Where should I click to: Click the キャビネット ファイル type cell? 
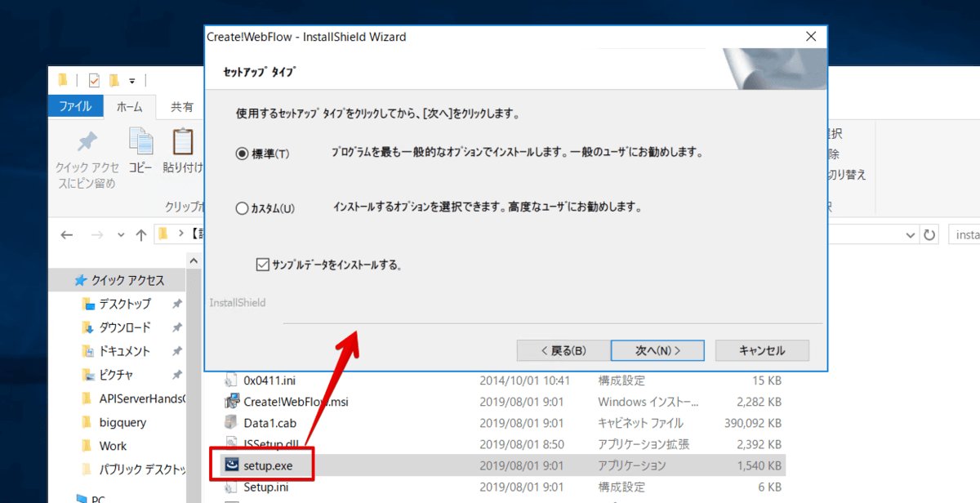[640, 423]
